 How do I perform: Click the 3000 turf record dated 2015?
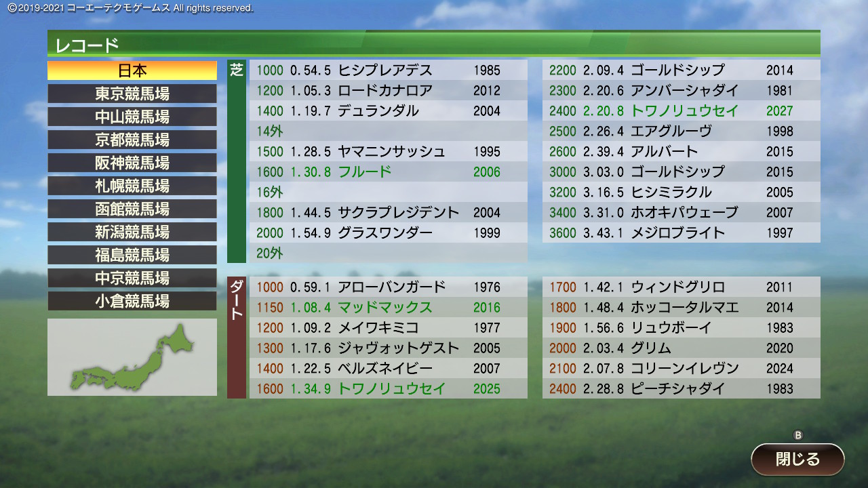coord(682,171)
